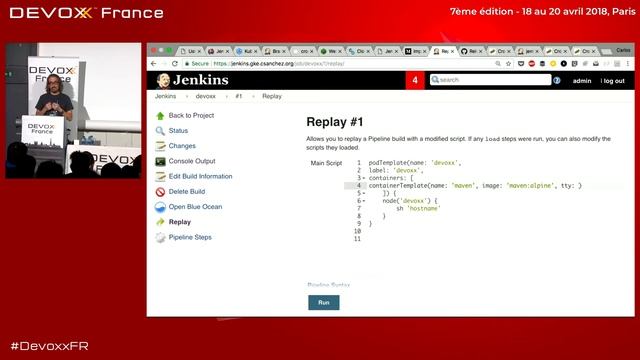Open the Chrome three-dot menu
Viewport: 640px width, 360px height.
[628, 64]
